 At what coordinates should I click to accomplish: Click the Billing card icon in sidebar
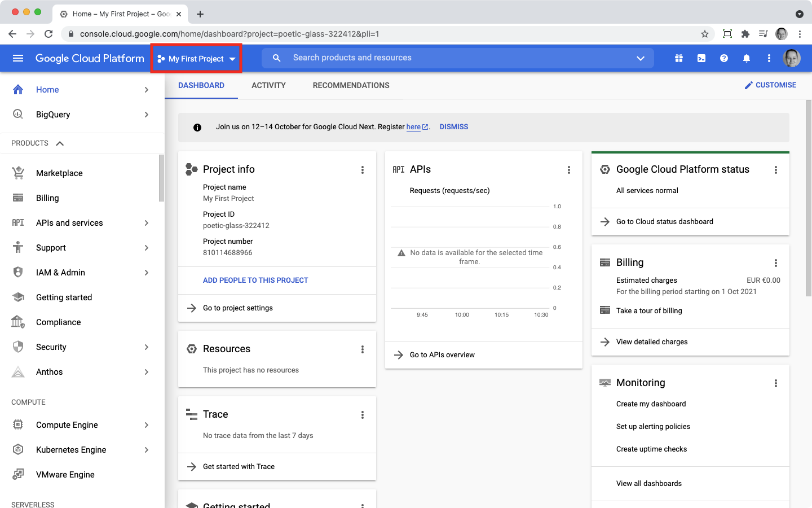(x=18, y=198)
